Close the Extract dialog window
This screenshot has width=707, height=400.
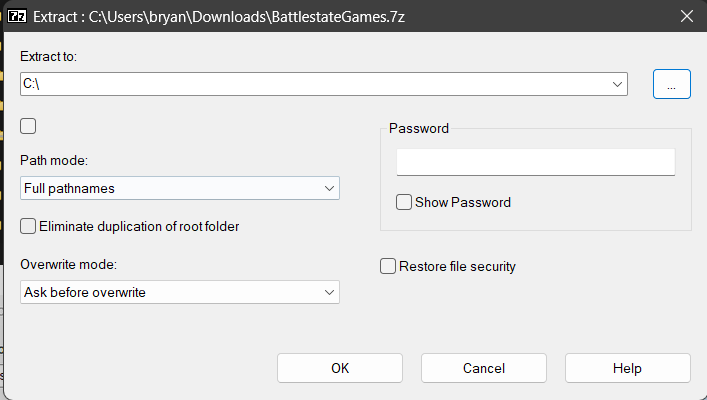click(x=687, y=16)
